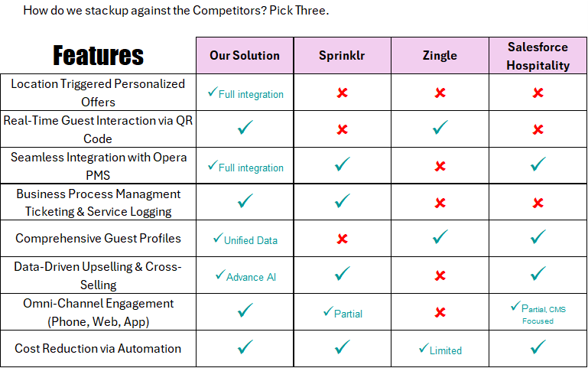Select the "Advance AI" cell under Our Solution
The width and height of the screenshot is (588, 368).
250,277
